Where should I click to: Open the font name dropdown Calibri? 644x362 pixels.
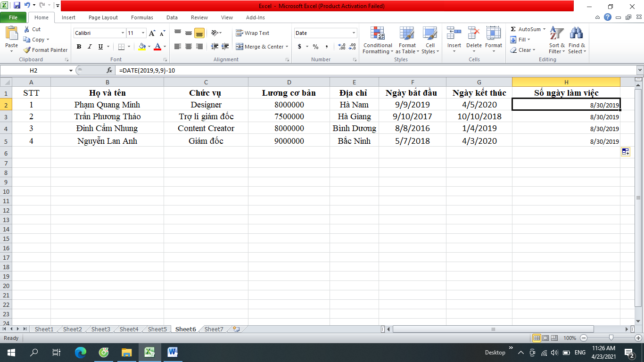click(123, 33)
